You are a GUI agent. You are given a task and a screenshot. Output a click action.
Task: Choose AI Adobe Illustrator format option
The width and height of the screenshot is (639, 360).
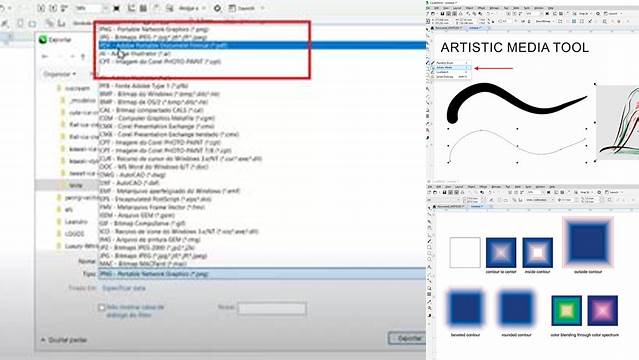pos(135,53)
